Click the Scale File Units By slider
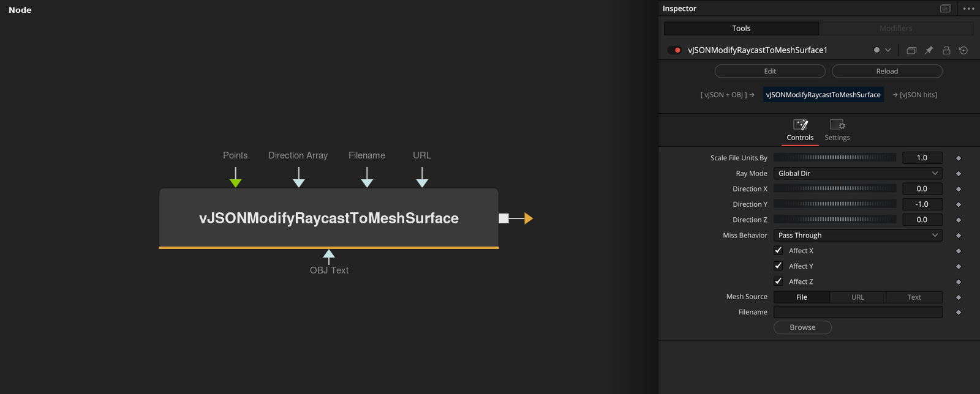Image resolution: width=980 pixels, height=394 pixels. 835,158
